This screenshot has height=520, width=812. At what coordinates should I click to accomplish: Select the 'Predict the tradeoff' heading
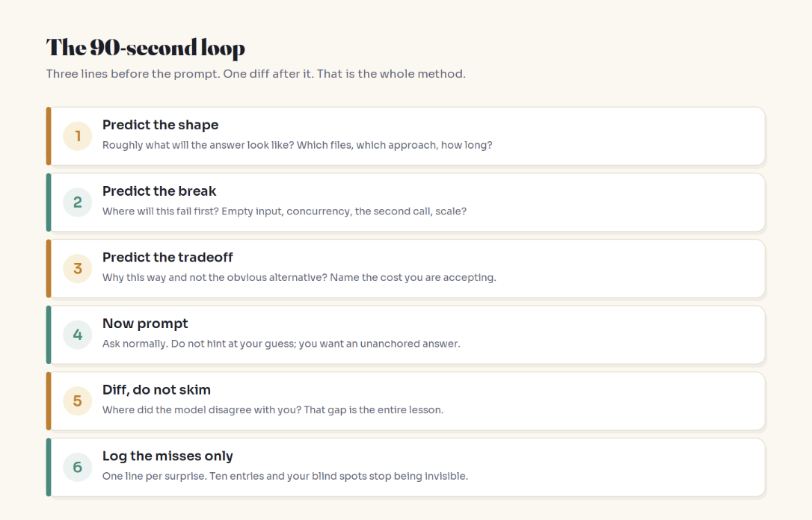(167, 258)
